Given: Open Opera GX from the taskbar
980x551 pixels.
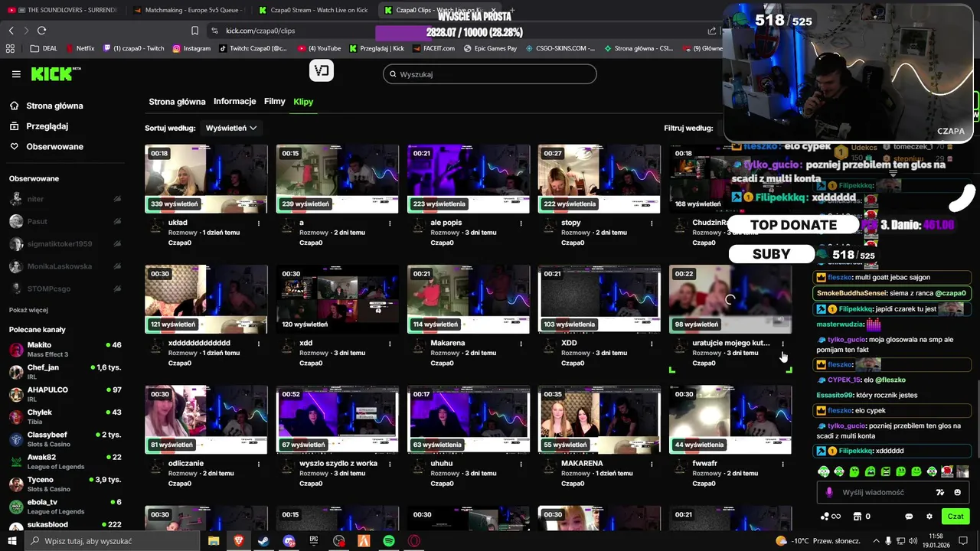Looking at the screenshot, I should (x=414, y=541).
